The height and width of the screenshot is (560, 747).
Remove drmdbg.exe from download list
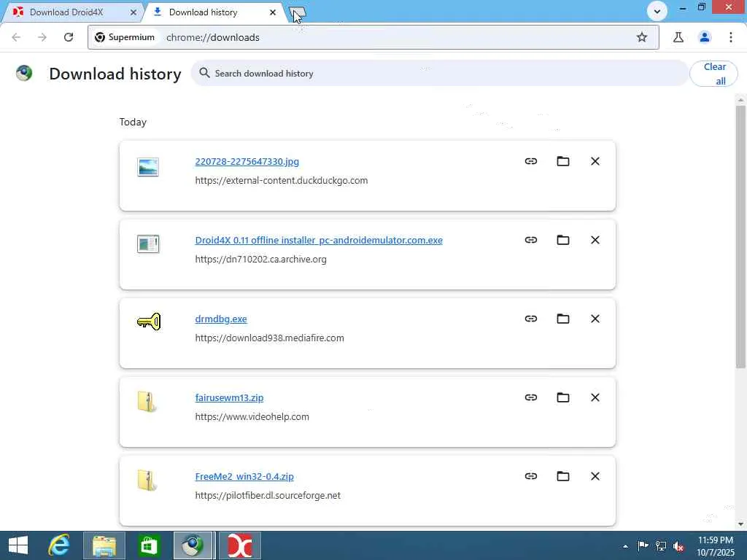595,319
